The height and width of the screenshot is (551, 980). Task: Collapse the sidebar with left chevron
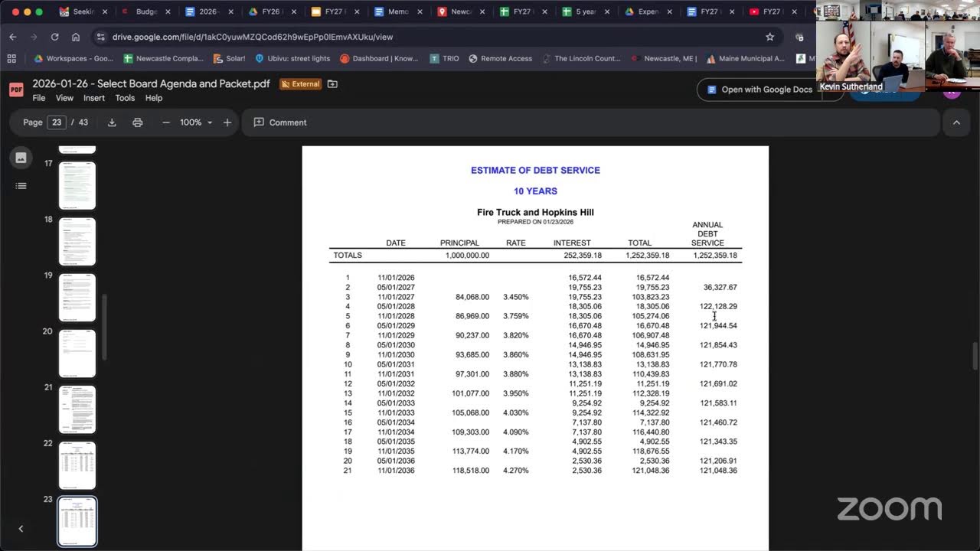pos(21,528)
